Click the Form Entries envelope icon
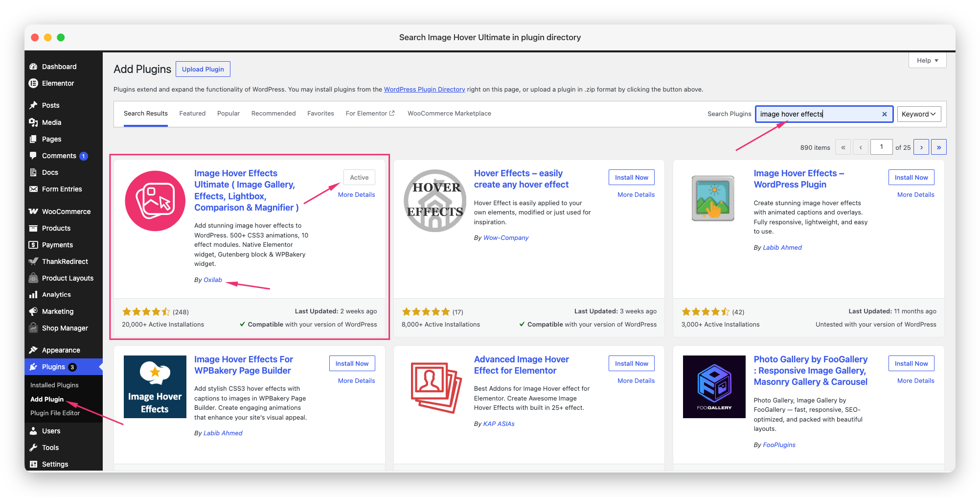Image resolution: width=980 pixels, height=497 pixels. click(33, 189)
